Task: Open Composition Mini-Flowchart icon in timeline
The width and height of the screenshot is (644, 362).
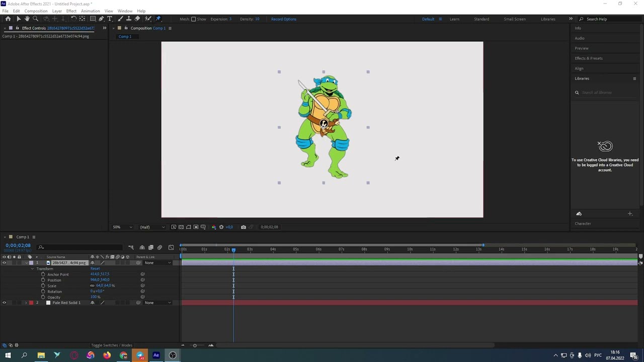Action: (131, 247)
